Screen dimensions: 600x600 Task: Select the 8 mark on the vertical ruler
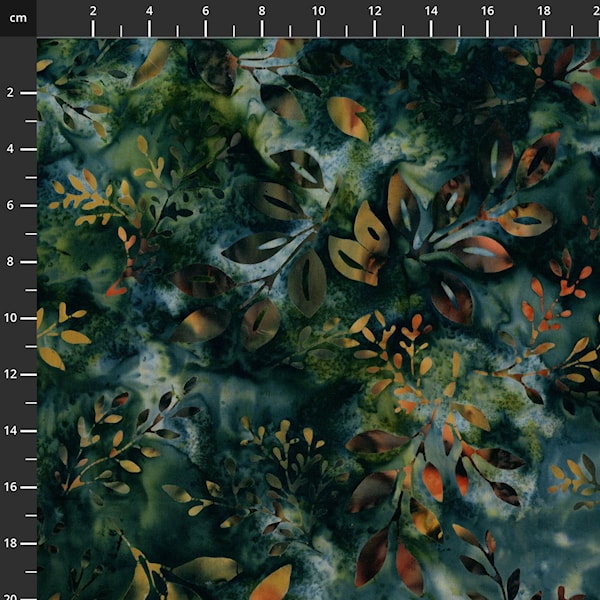[10, 261]
